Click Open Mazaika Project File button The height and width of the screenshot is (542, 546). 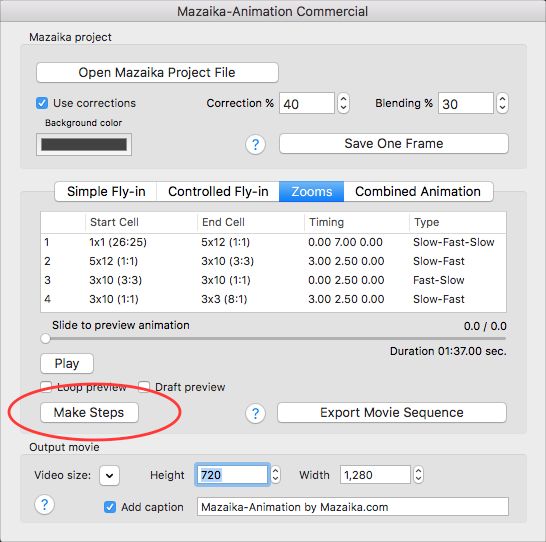pyautogui.click(x=157, y=72)
